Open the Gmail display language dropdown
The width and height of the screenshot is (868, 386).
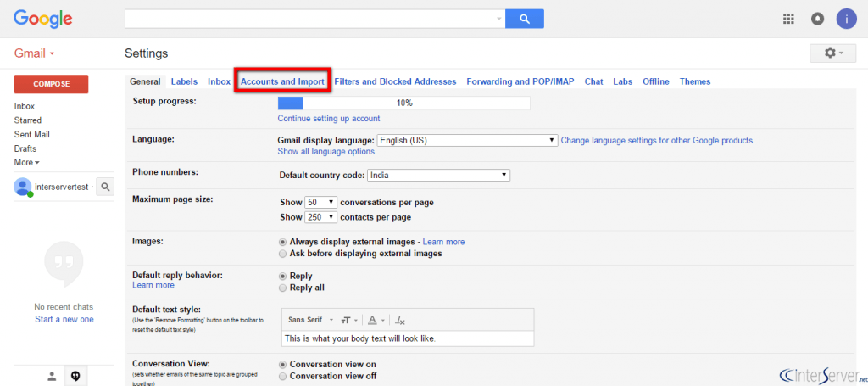467,141
